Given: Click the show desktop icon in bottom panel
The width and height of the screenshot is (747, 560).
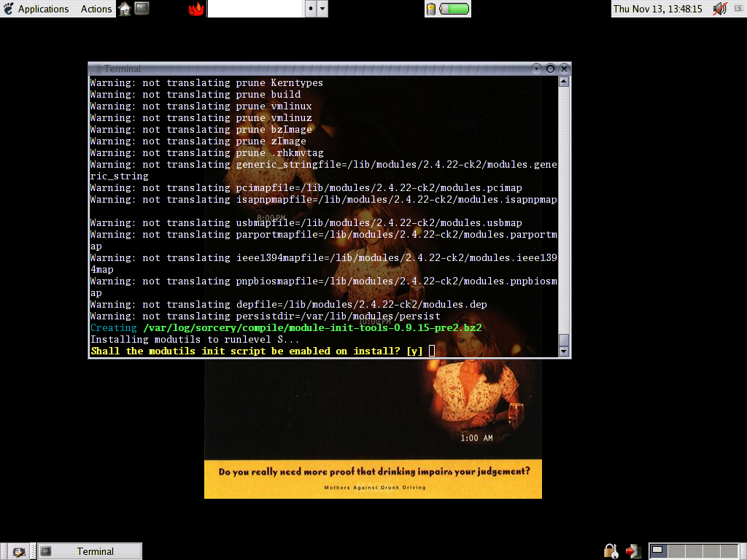Looking at the screenshot, I should (x=18, y=551).
